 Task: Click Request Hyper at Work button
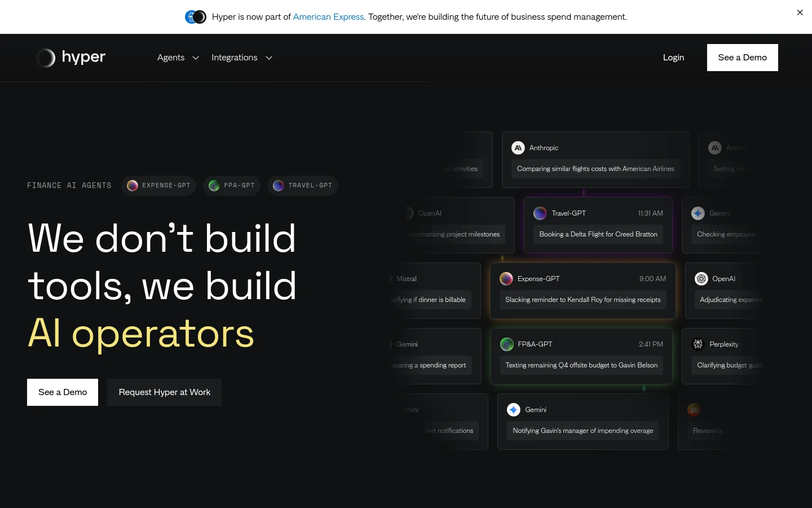(165, 392)
